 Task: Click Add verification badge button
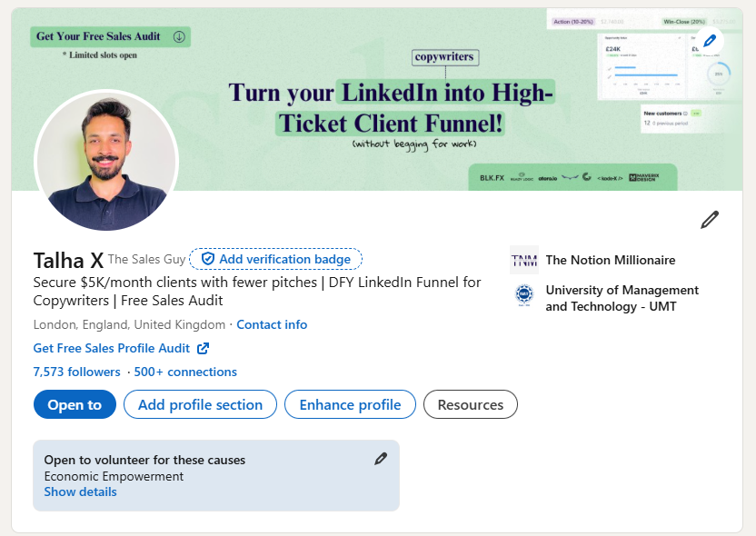pos(276,259)
